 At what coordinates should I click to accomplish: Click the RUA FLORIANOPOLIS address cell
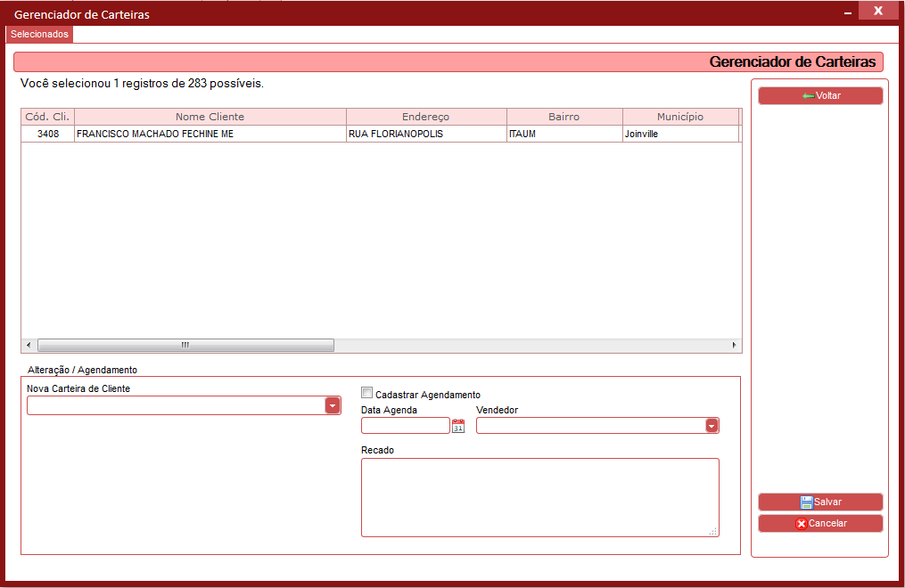click(426, 134)
